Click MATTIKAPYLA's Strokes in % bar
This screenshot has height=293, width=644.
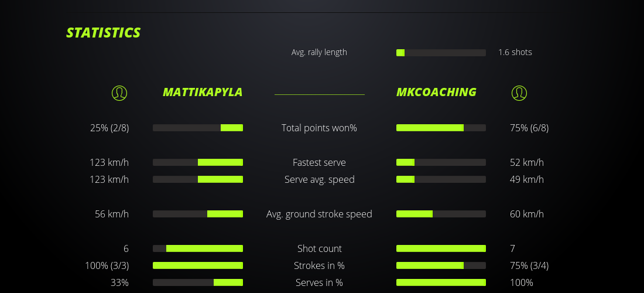[198, 265]
